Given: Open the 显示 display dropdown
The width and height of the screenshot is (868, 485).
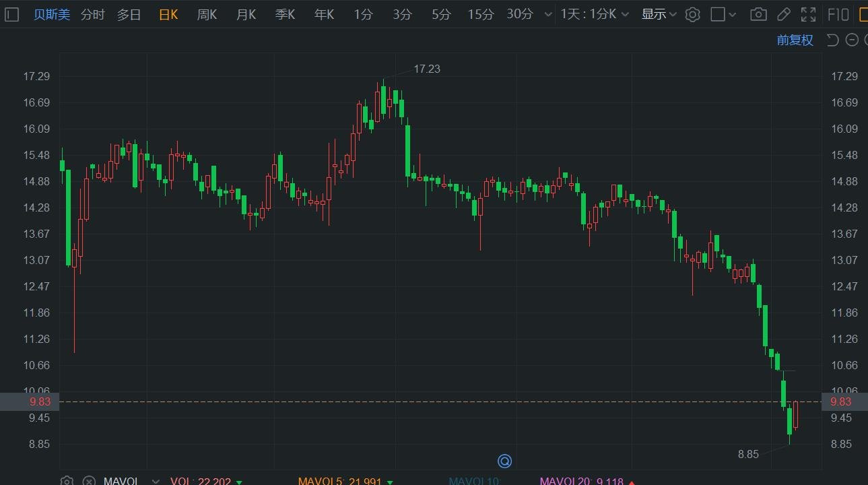Looking at the screenshot, I should [659, 14].
